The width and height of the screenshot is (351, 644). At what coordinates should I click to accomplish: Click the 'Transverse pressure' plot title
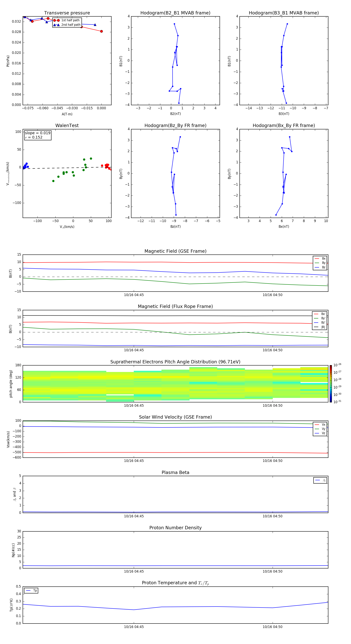coord(67,13)
